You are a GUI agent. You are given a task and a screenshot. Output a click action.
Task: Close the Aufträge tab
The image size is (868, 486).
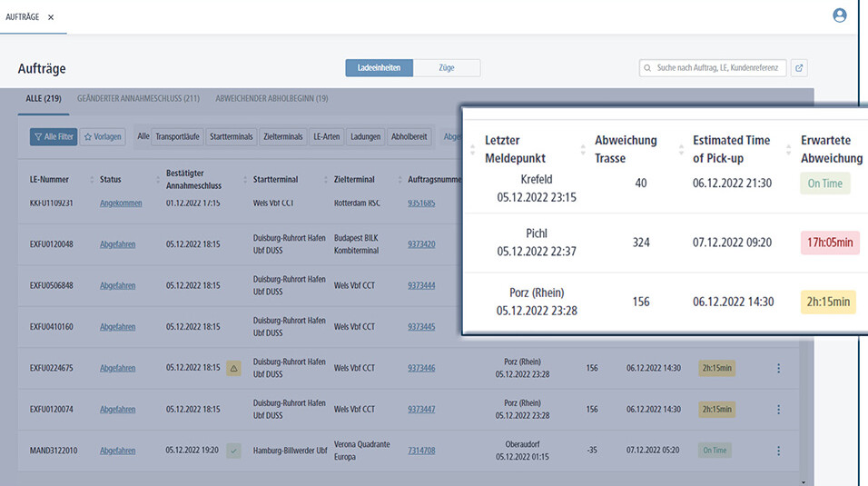click(x=51, y=17)
